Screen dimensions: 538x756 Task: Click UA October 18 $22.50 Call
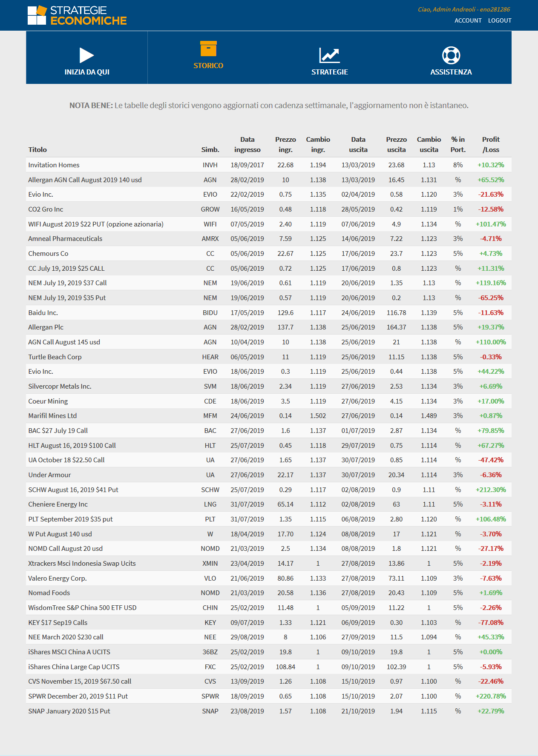click(x=66, y=460)
